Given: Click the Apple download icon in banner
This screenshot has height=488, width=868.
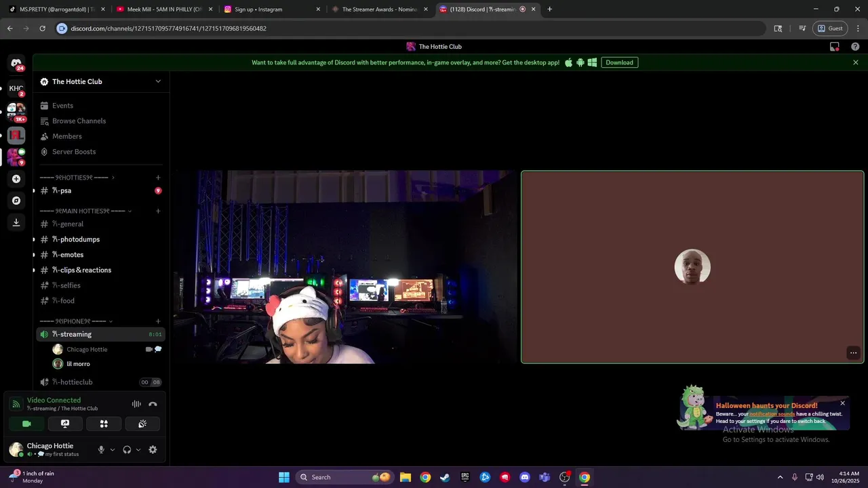Looking at the screenshot, I should [x=568, y=62].
